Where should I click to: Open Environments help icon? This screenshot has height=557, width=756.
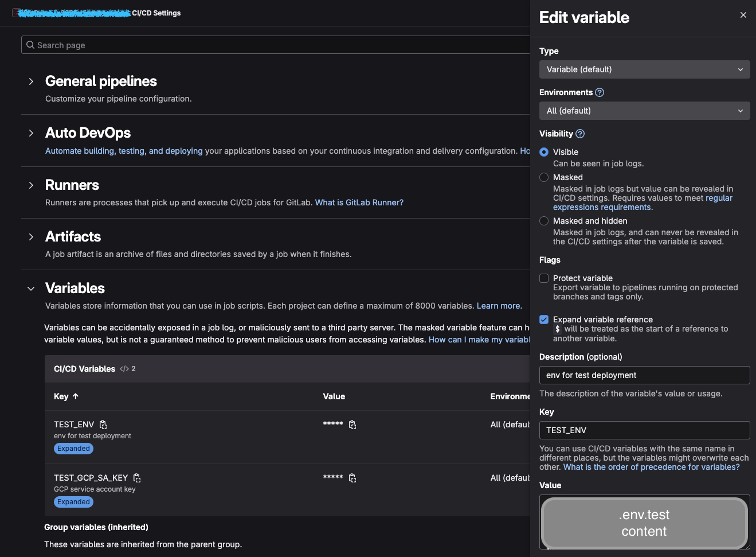point(600,92)
